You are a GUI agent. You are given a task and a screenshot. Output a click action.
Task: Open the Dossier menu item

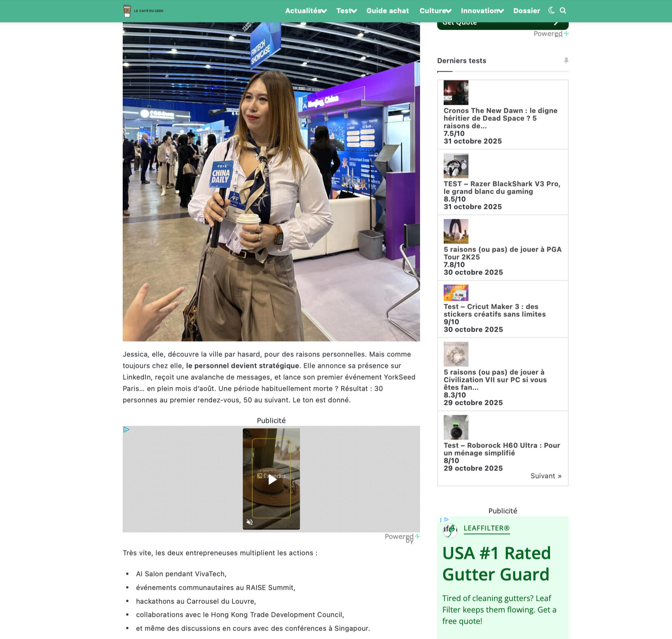526,11
